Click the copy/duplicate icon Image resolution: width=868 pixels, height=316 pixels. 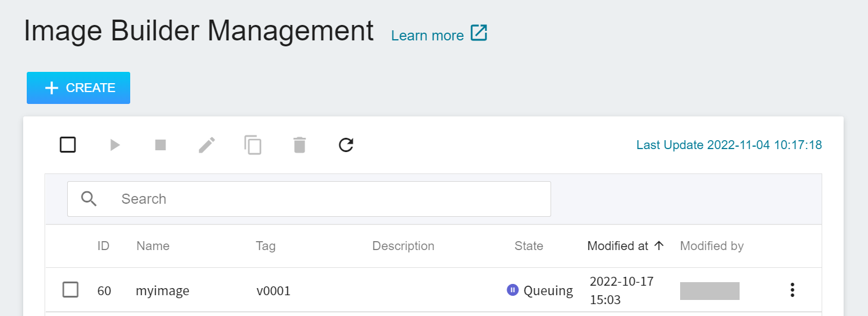pos(253,145)
